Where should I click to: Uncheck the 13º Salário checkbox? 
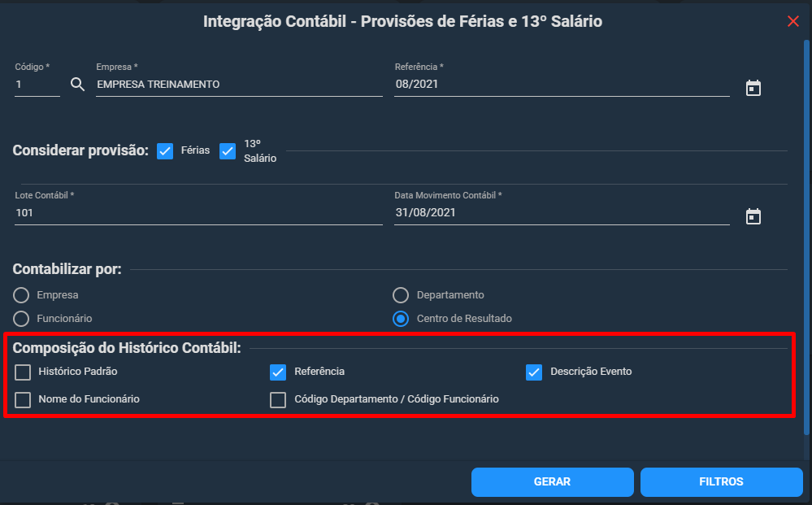228,151
